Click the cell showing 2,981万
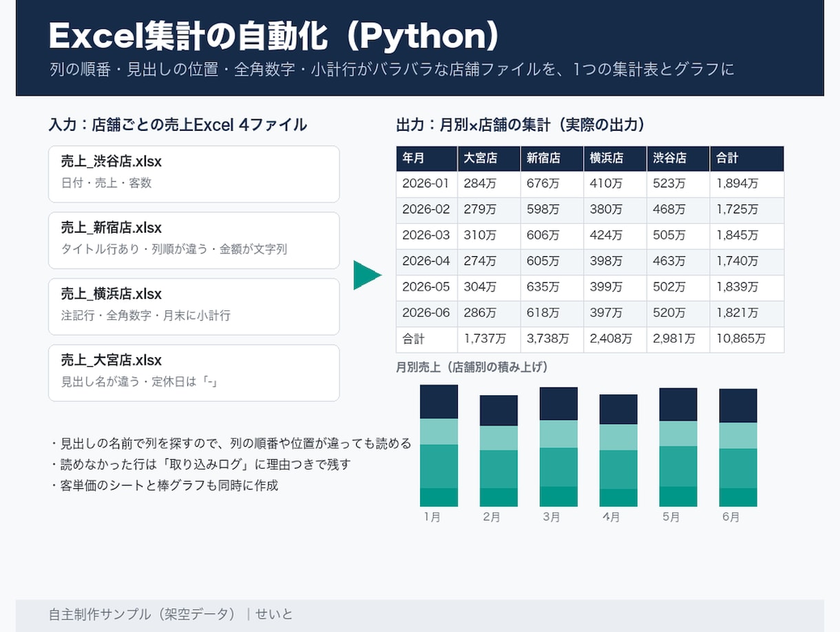The height and width of the screenshot is (632, 840). point(678,339)
